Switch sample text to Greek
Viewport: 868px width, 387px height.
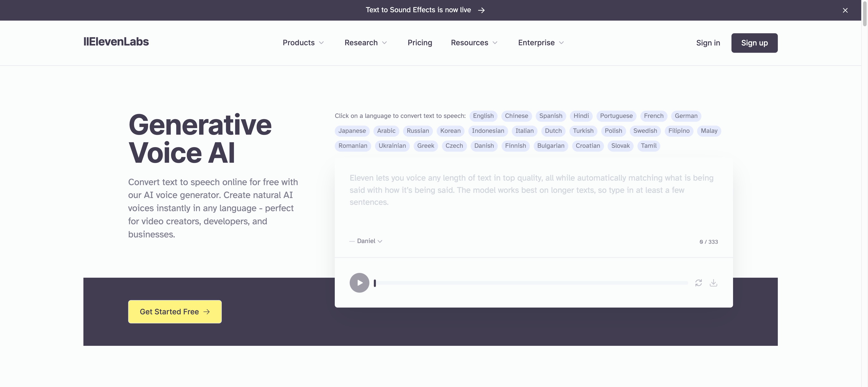pyautogui.click(x=426, y=146)
